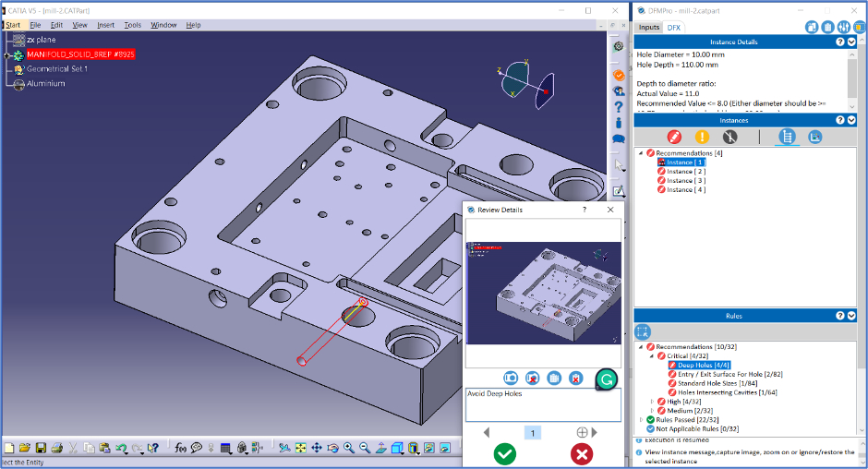Click the Fly Mode airplane icon

(x=284, y=448)
